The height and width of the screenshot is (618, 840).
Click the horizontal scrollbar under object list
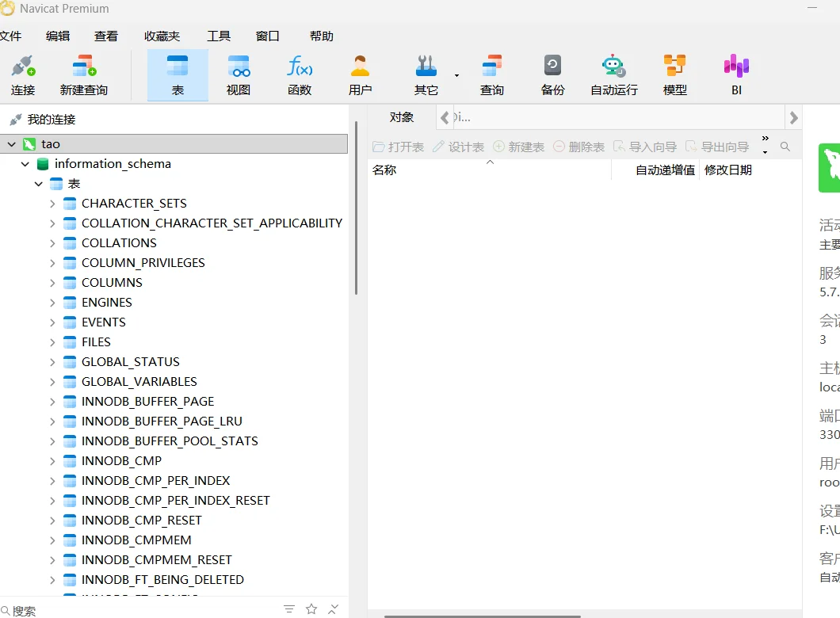click(x=482, y=616)
